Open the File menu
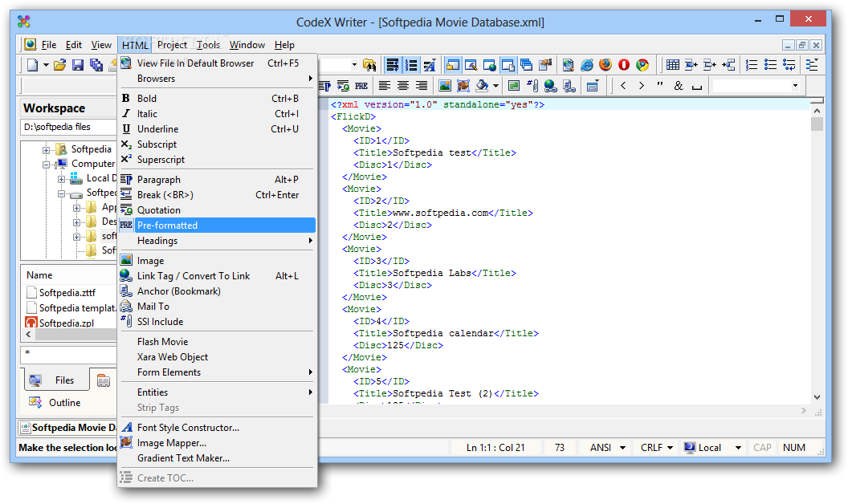 pyautogui.click(x=49, y=45)
